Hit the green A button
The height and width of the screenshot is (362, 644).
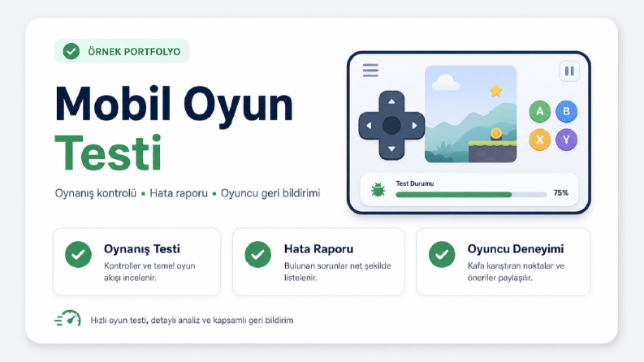point(540,111)
